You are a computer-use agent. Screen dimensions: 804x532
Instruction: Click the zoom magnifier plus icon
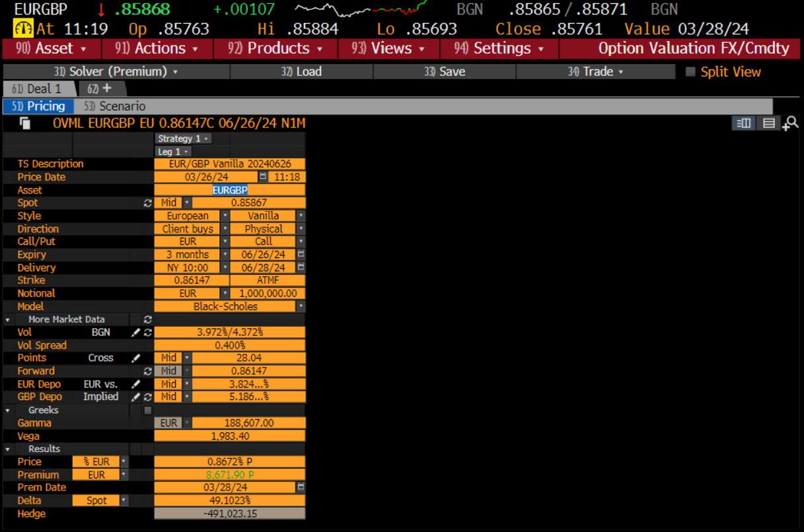click(x=789, y=123)
